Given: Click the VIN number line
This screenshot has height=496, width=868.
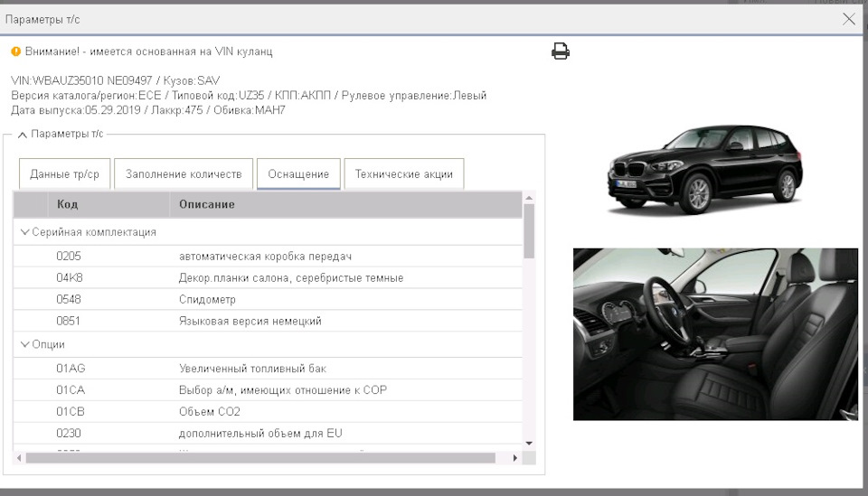Looking at the screenshot, I should point(115,80).
